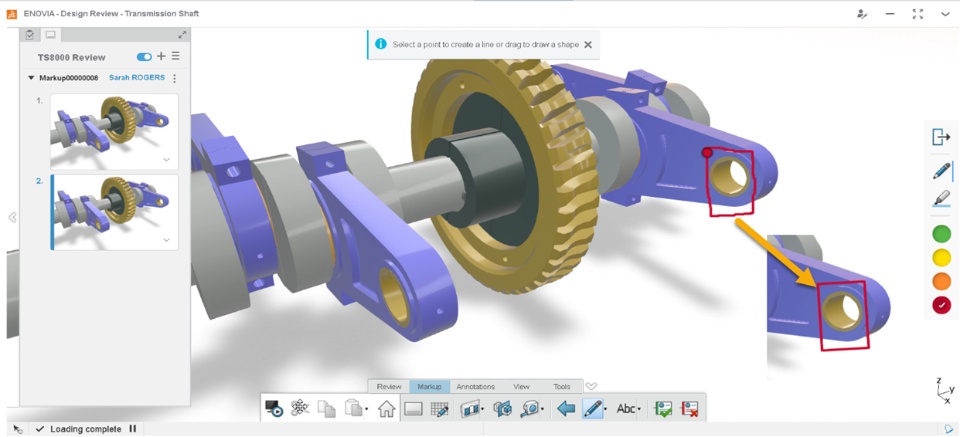Dismiss the select-a-point info message
This screenshot has width=960, height=437.
pyautogui.click(x=588, y=45)
